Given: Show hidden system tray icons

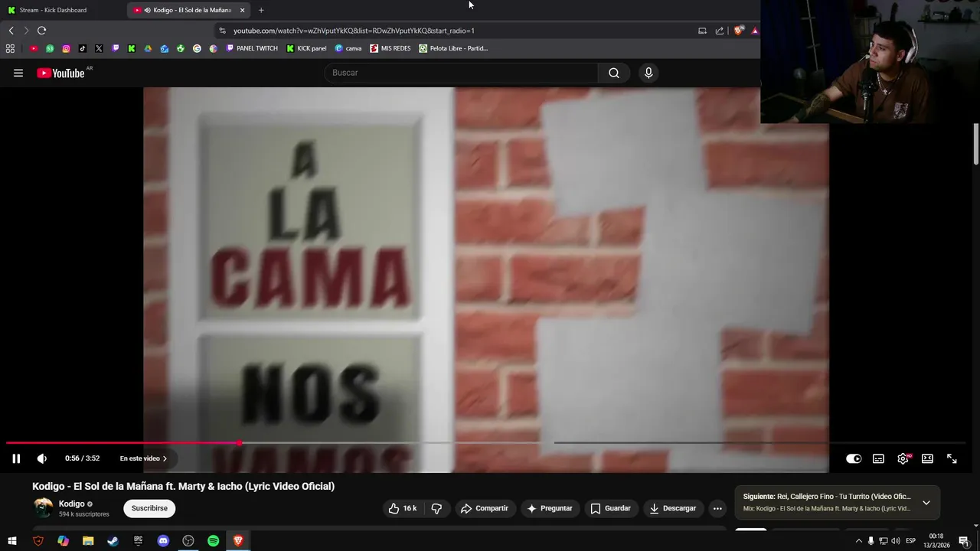Looking at the screenshot, I should click(x=858, y=541).
